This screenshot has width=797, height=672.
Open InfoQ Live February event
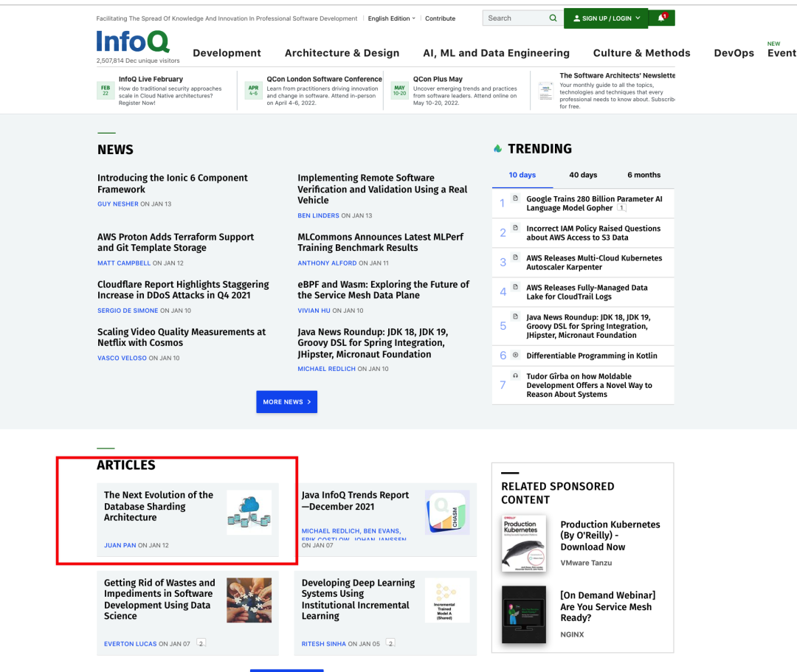tap(151, 79)
